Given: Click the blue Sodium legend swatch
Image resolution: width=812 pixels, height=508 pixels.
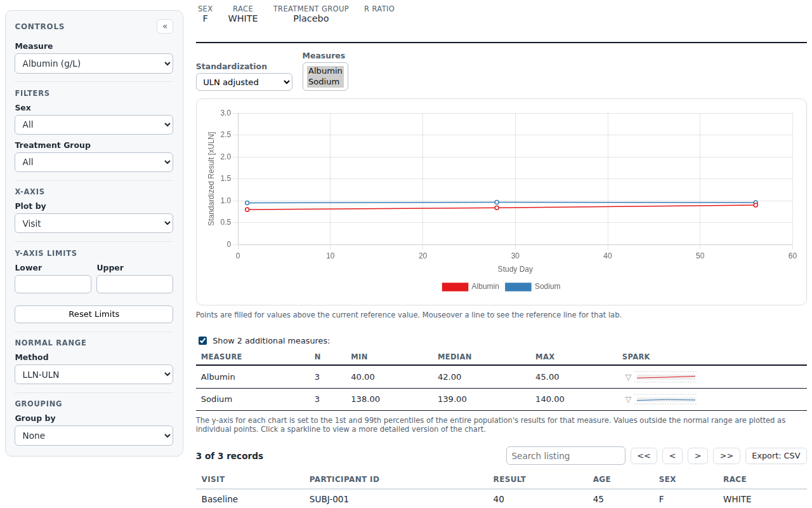Looking at the screenshot, I should click(x=518, y=287).
